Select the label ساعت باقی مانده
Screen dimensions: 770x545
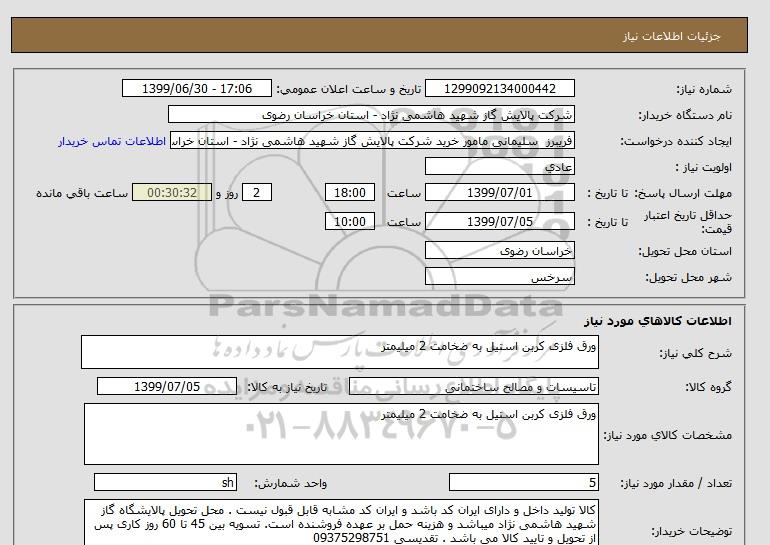click(x=82, y=193)
